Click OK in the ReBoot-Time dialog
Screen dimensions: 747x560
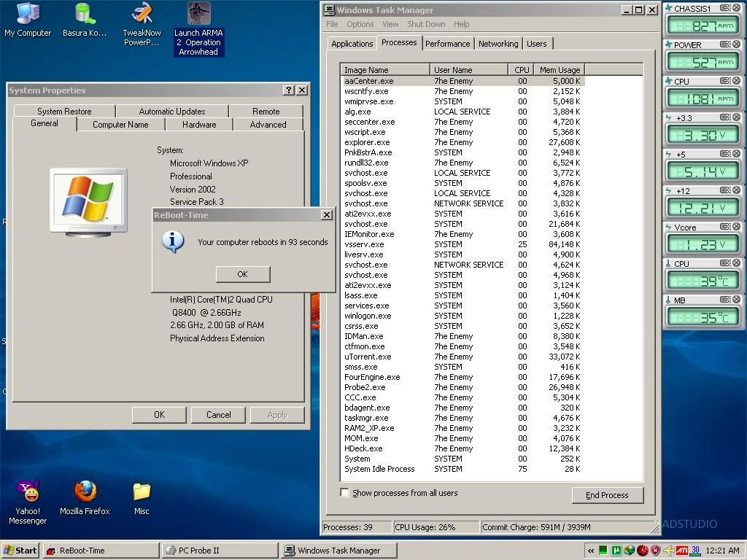pos(242,274)
